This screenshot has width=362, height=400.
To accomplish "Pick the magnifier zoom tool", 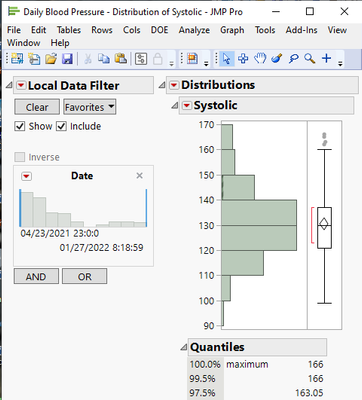I will point(310,59).
